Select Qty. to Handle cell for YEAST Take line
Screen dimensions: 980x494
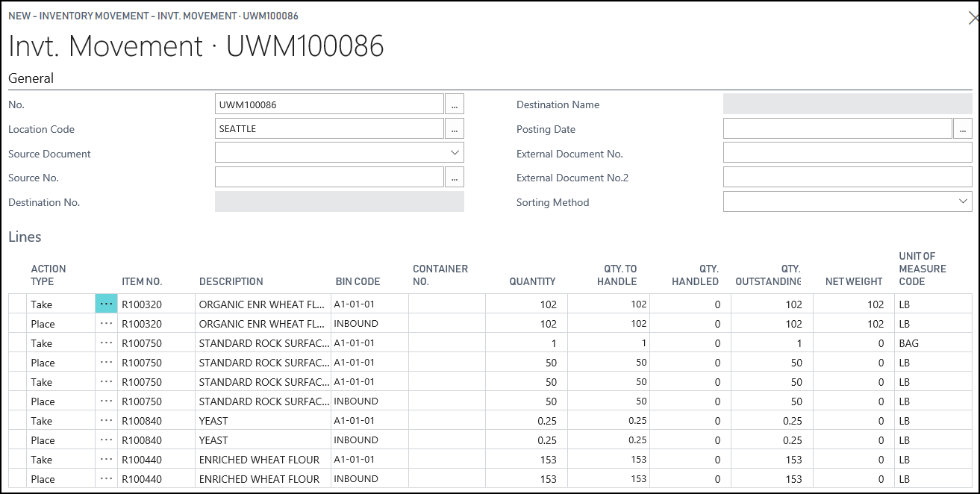click(x=608, y=421)
